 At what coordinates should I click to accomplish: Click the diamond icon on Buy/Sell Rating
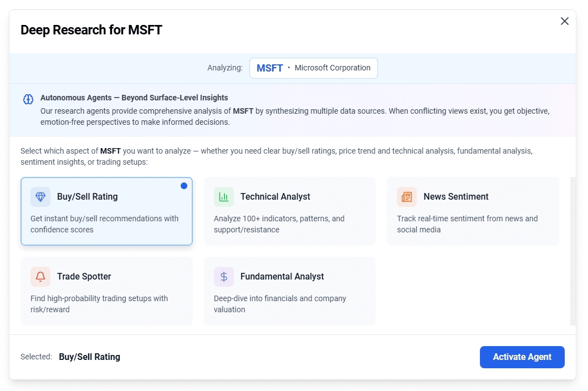40,197
